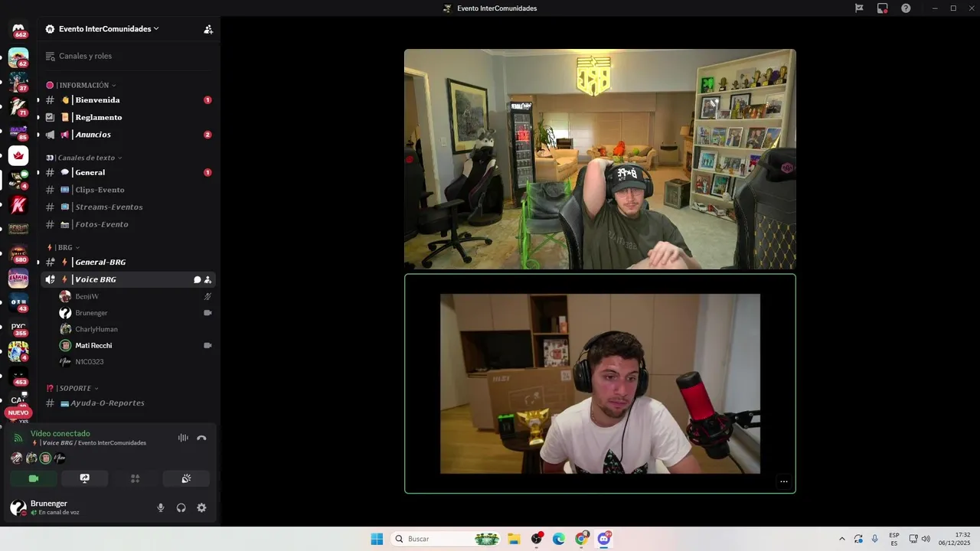Disconnect from voice with hang-up icon

pos(201,438)
